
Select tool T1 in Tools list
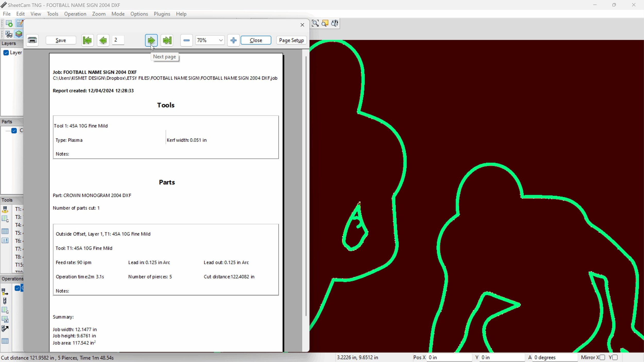(19, 209)
